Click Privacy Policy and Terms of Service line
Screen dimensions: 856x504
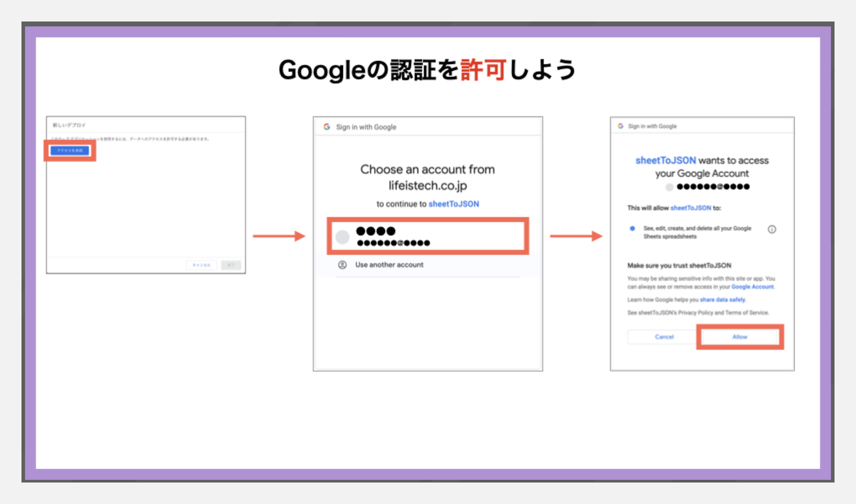pos(698,312)
